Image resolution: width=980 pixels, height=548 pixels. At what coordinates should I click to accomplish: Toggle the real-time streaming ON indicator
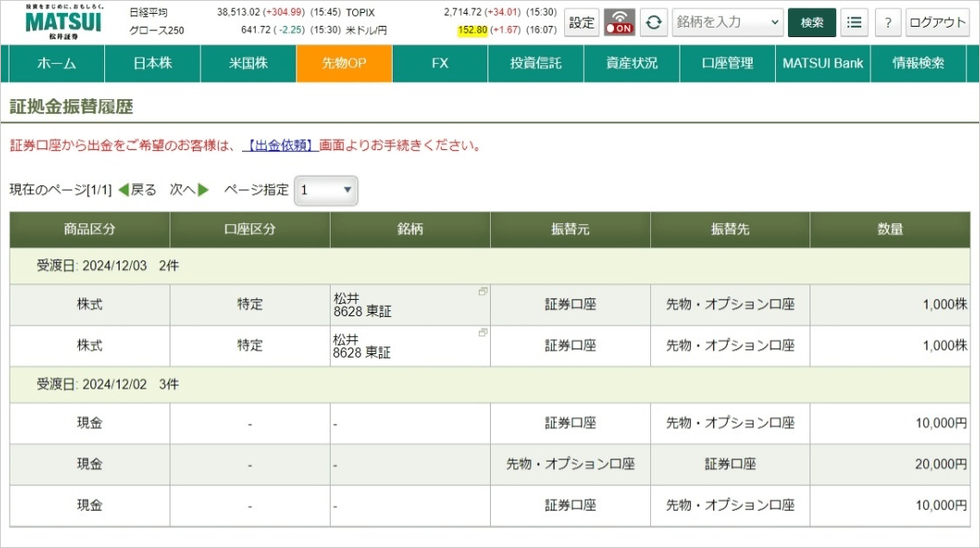(619, 23)
